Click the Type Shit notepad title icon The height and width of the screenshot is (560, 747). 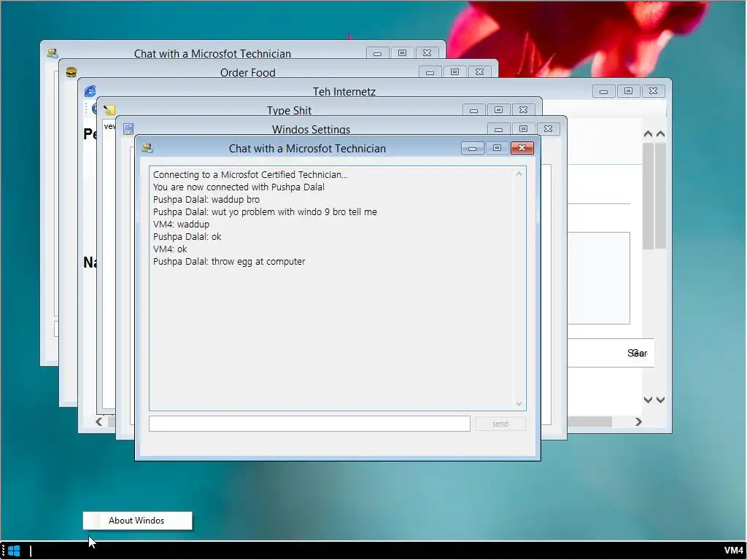tap(109, 110)
